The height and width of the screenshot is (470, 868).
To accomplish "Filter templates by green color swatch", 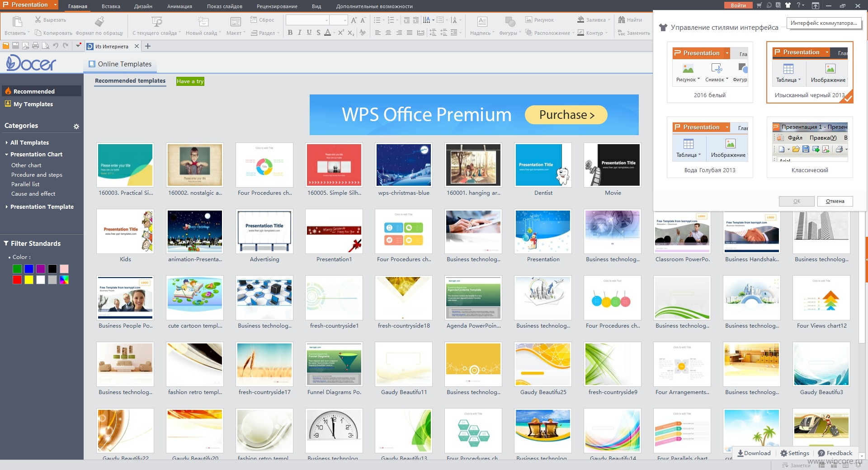I will [17, 269].
